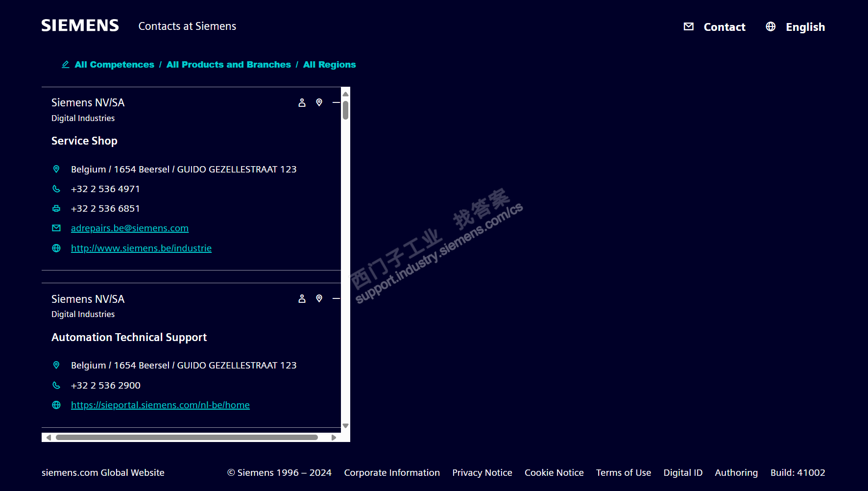The width and height of the screenshot is (868, 491).
Task: Click the horizontal scrollbar left arrow
Action: coord(48,437)
